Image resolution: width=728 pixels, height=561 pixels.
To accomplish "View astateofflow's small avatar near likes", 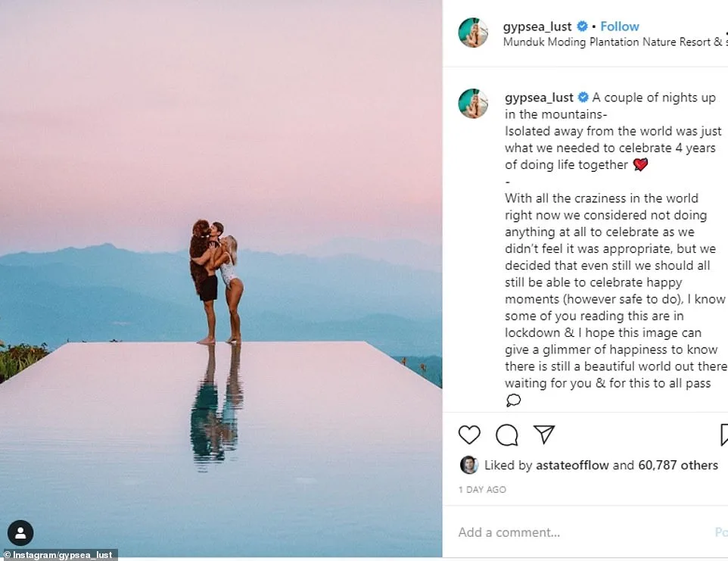I will (x=469, y=465).
